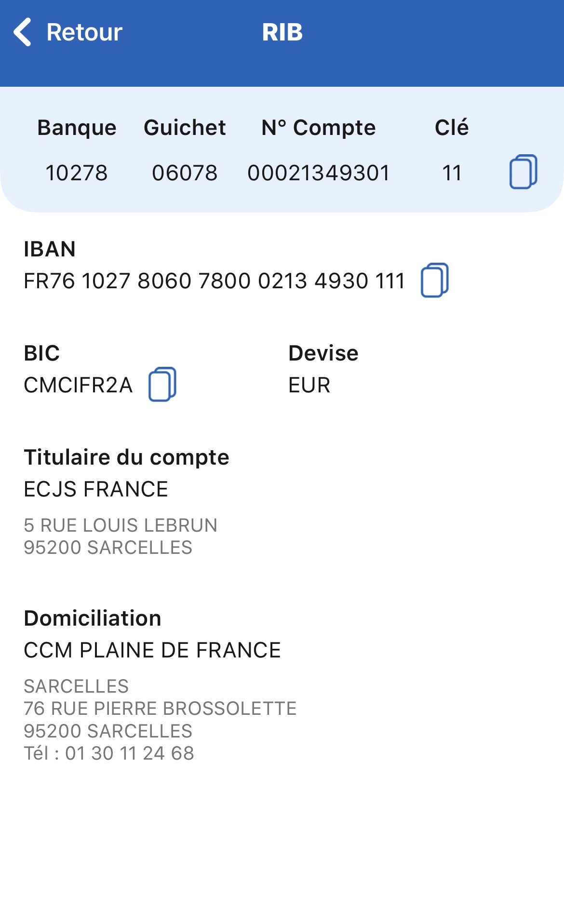Go back with the Retour button
The height and width of the screenshot is (924, 564).
tap(68, 32)
